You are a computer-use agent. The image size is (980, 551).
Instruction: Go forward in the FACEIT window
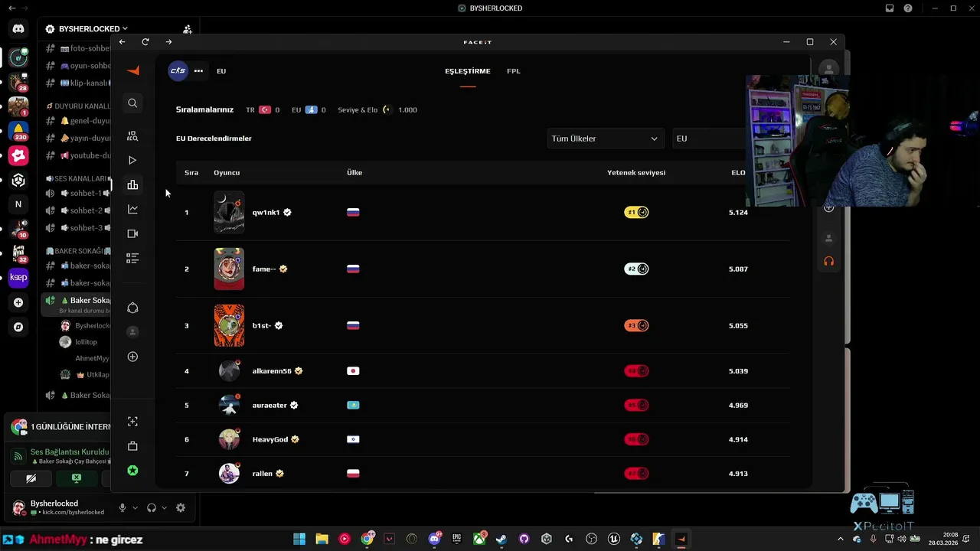[168, 42]
